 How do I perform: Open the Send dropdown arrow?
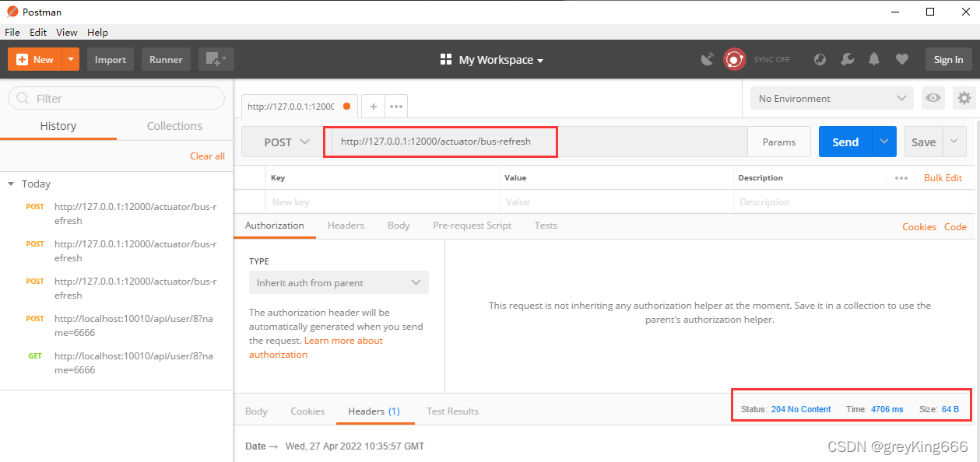[884, 142]
